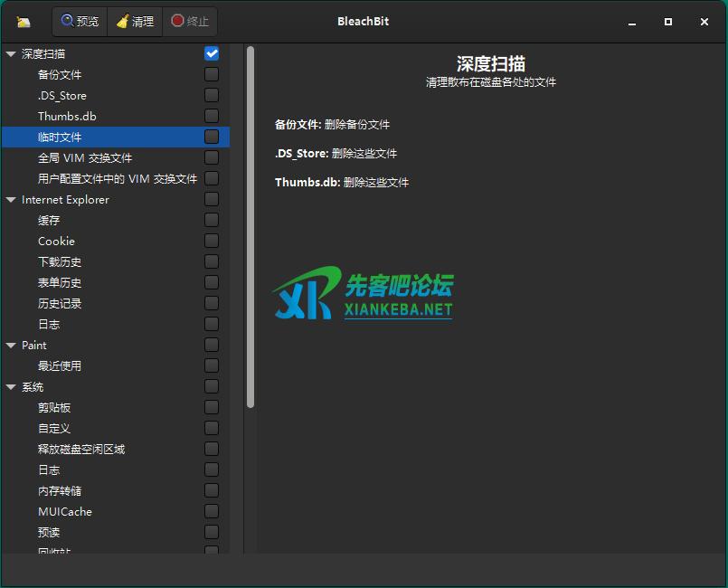Close the BleachBit window
The height and width of the screenshot is (588, 728).
click(x=704, y=22)
